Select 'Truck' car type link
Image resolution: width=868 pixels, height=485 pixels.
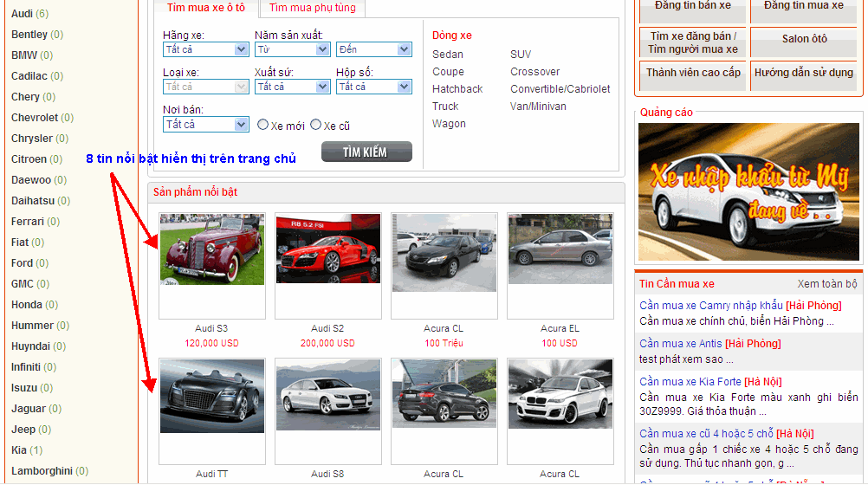tap(445, 106)
